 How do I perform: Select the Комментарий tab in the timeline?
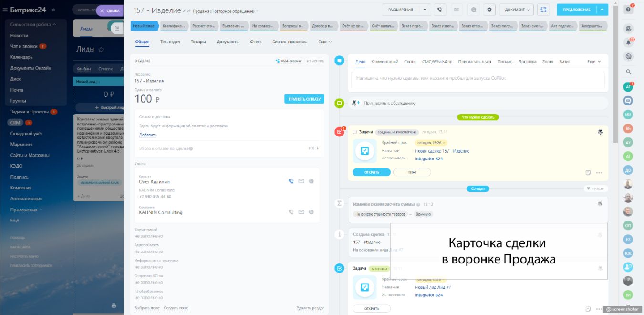coord(384,62)
